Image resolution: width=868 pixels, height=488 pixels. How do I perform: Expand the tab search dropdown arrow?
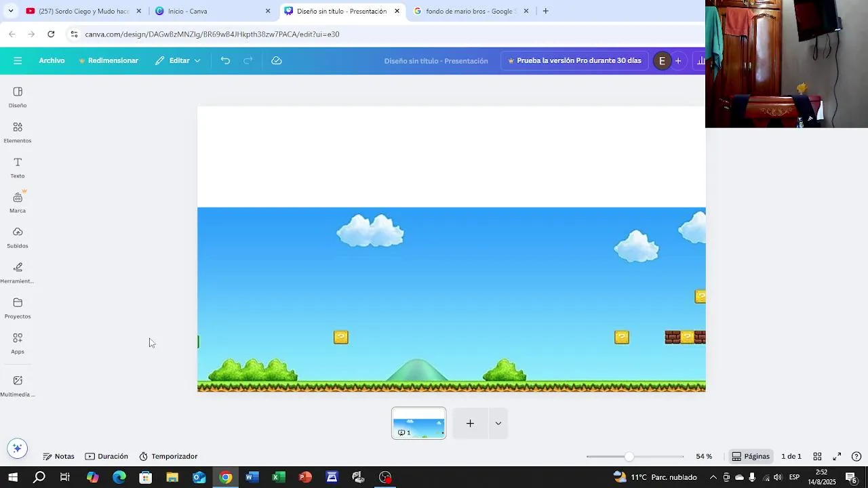[10, 11]
